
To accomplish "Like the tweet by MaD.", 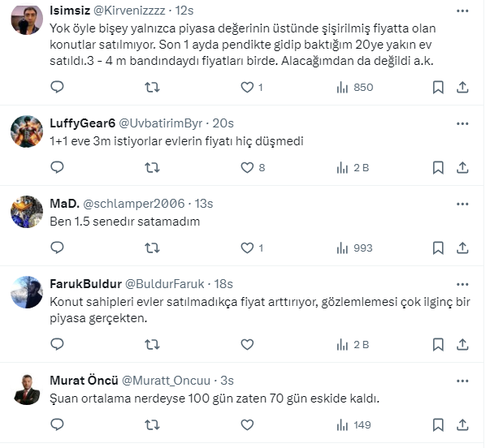I will [x=248, y=248].
